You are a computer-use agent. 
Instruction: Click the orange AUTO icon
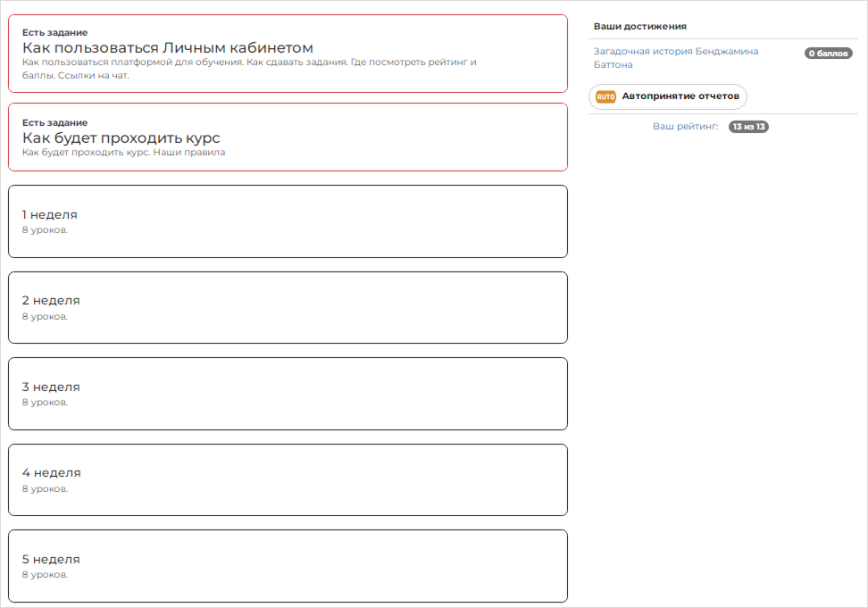605,96
